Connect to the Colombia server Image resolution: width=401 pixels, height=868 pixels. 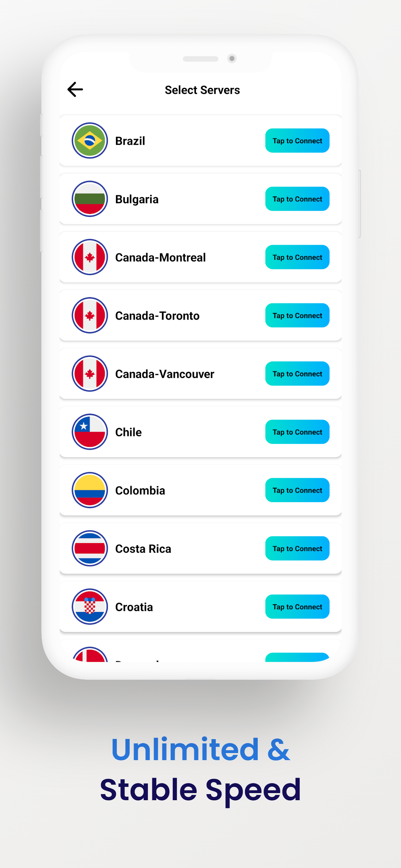[x=297, y=490]
